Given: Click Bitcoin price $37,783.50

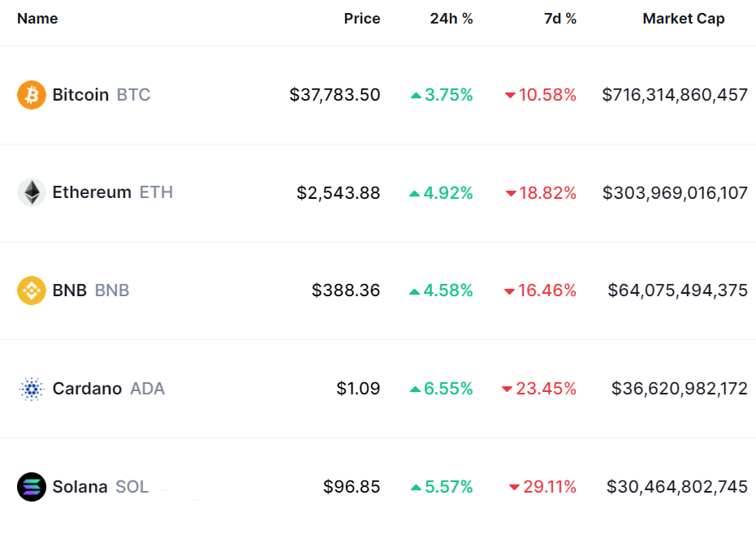Looking at the screenshot, I should [x=335, y=95].
